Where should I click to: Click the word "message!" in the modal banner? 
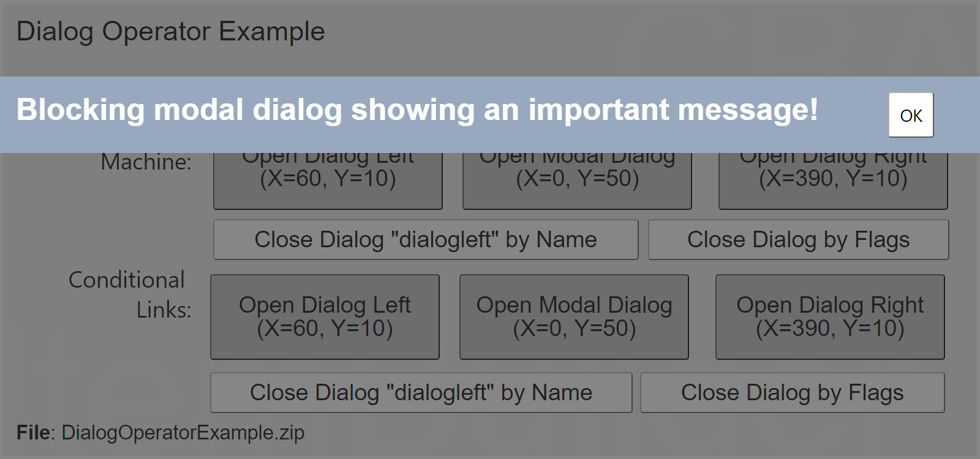[x=747, y=110]
